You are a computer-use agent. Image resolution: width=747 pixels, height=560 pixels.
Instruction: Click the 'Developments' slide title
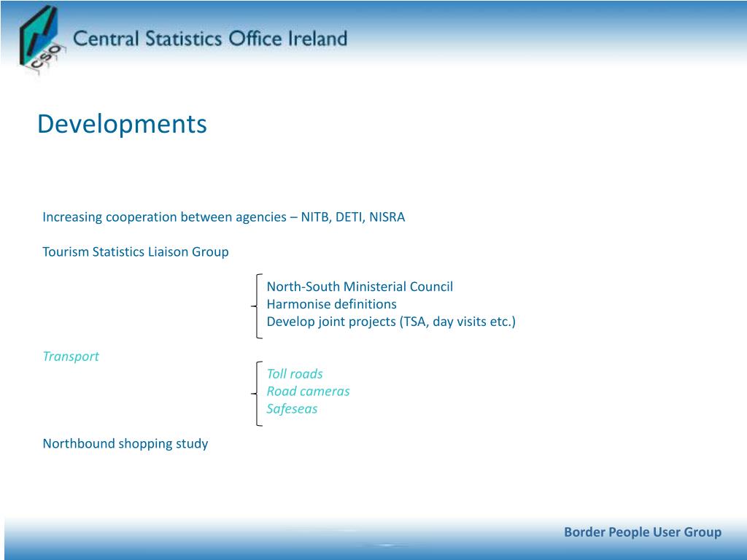(x=122, y=124)
